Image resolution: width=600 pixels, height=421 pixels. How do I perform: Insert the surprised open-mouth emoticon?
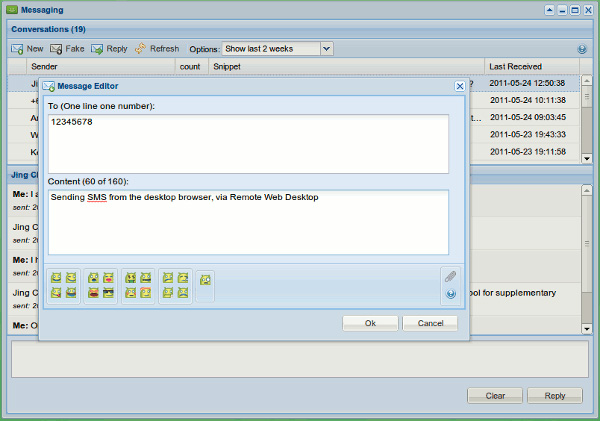pyautogui.click(x=93, y=277)
